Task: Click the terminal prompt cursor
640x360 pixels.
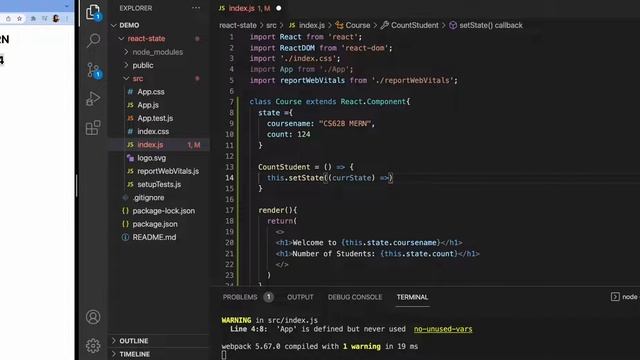Action: tap(224, 355)
